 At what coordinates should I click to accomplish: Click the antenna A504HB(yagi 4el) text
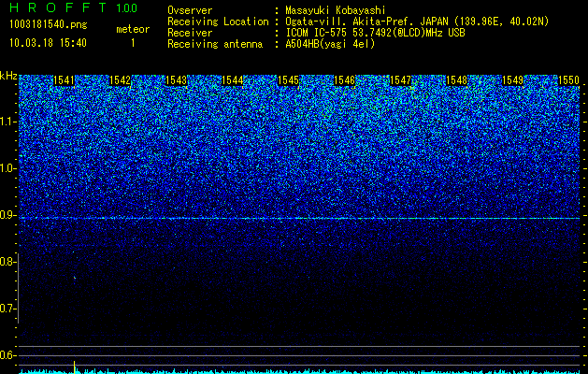click(330, 44)
